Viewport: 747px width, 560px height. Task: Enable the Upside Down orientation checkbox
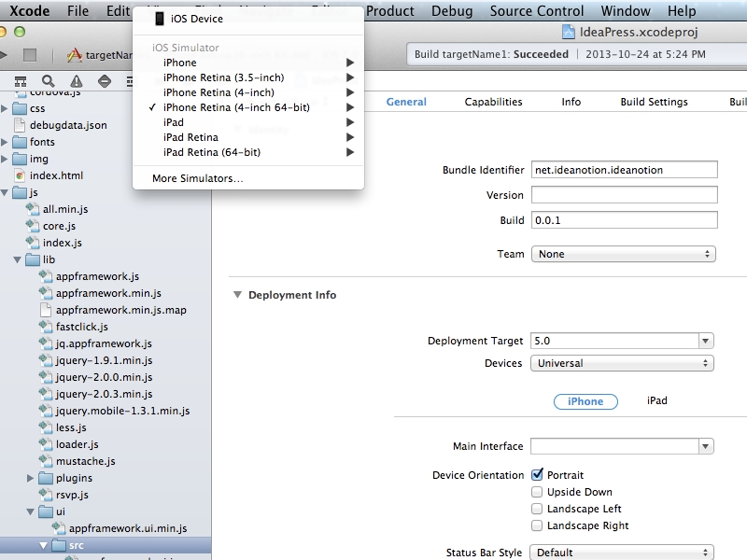point(537,492)
